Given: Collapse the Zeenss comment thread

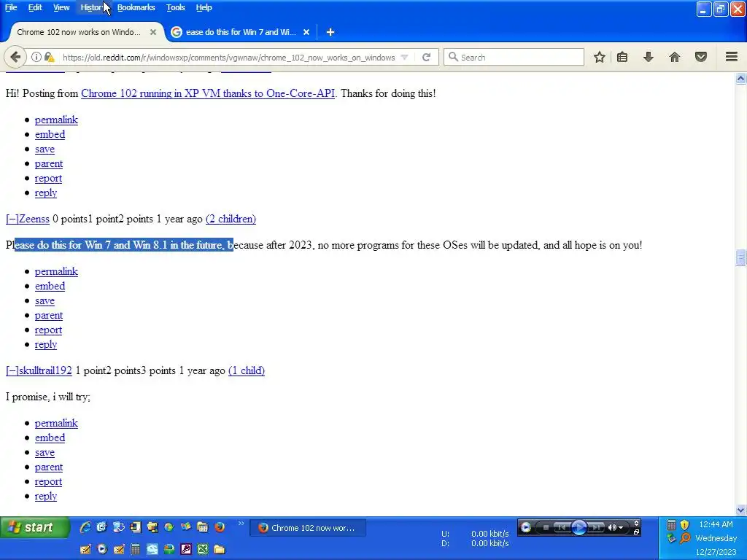Looking at the screenshot, I should pyautogui.click(x=12, y=219).
